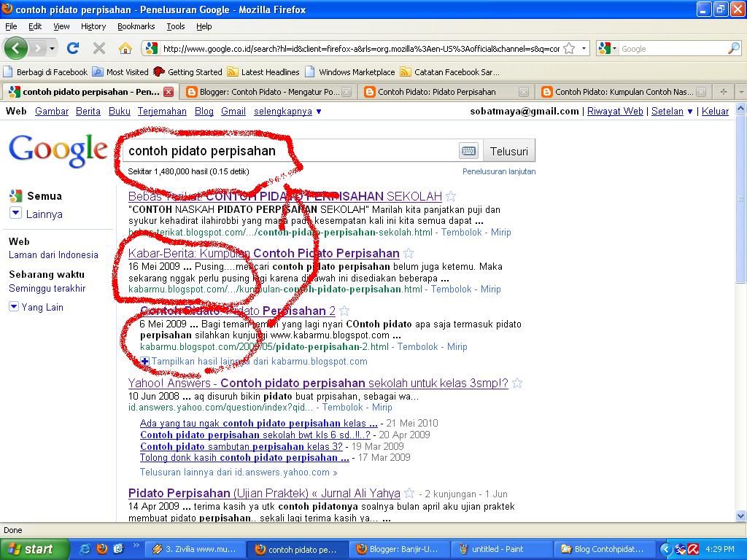This screenshot has width=747, height=560.
Task: Open Mirip link for bebas-terikat result
Action: tap(500, 233)
